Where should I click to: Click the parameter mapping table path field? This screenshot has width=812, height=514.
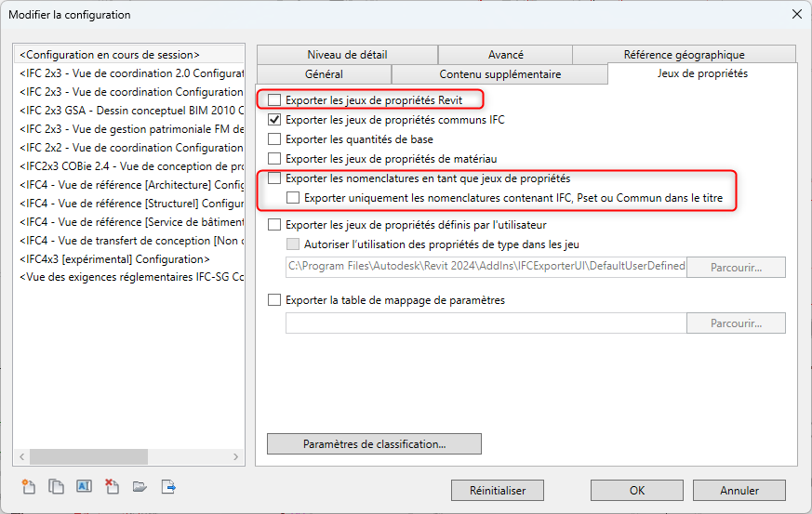click(x=486, y=323)
